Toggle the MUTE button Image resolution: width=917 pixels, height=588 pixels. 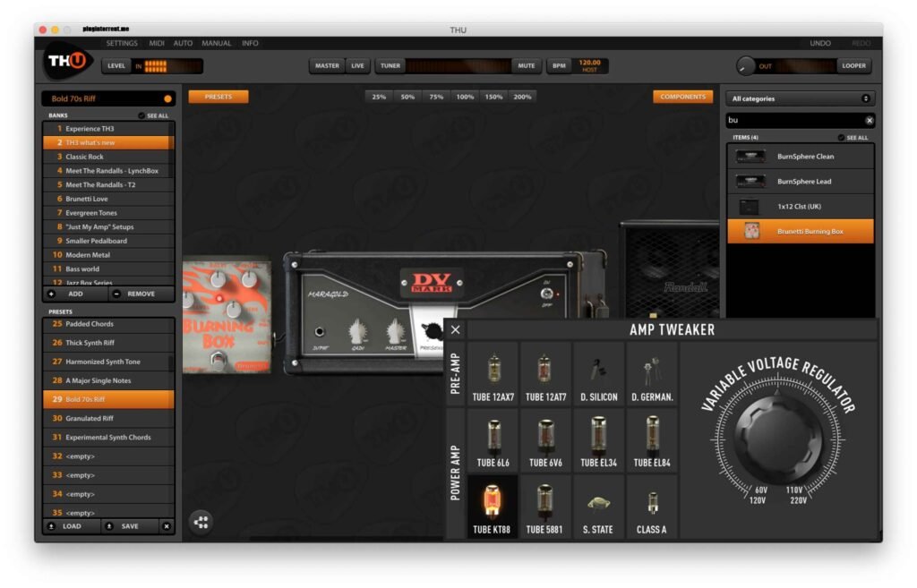coord(526,66)
